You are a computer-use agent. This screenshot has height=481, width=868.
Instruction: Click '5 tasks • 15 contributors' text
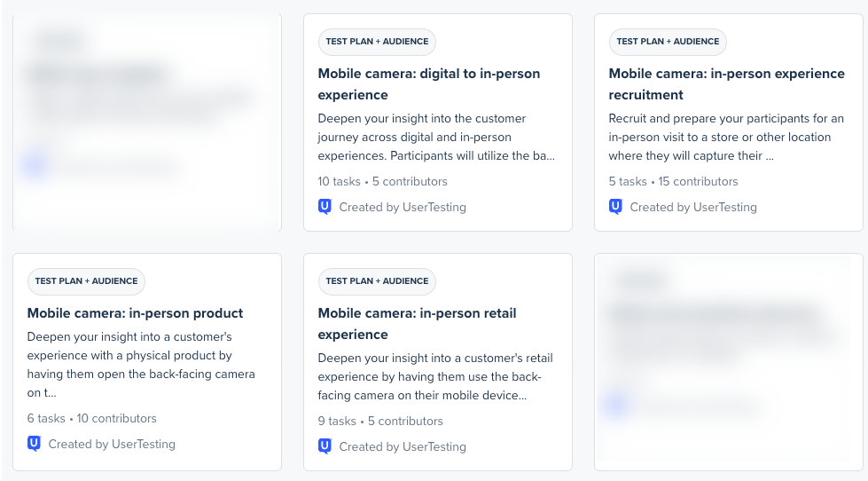click(673, 181)
